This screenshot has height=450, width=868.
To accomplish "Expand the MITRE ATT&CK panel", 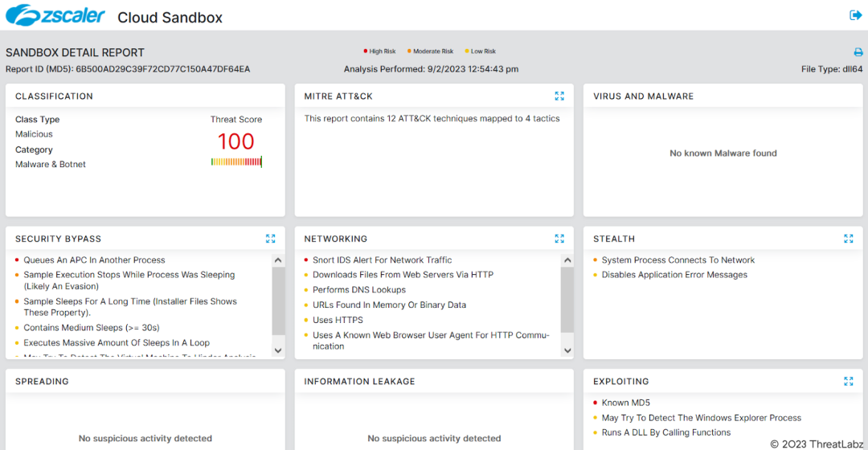I will pyautogui.click(x=559, y=96).
